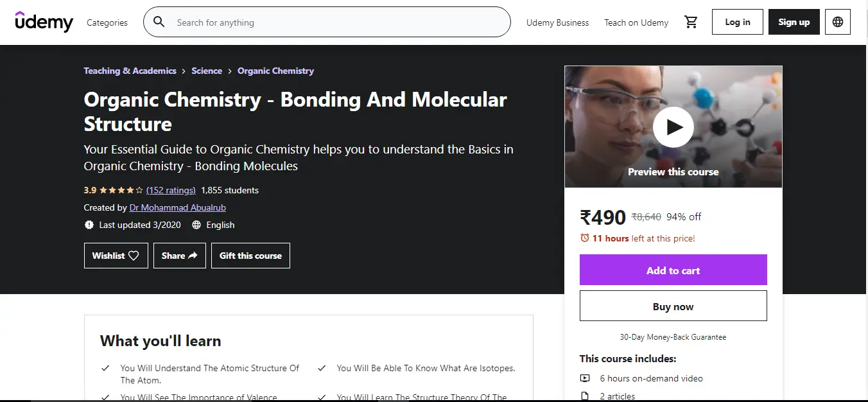Viewport: 868px width, 402px height.
Task: Open the shopping cart
Action: click(691, 21)
